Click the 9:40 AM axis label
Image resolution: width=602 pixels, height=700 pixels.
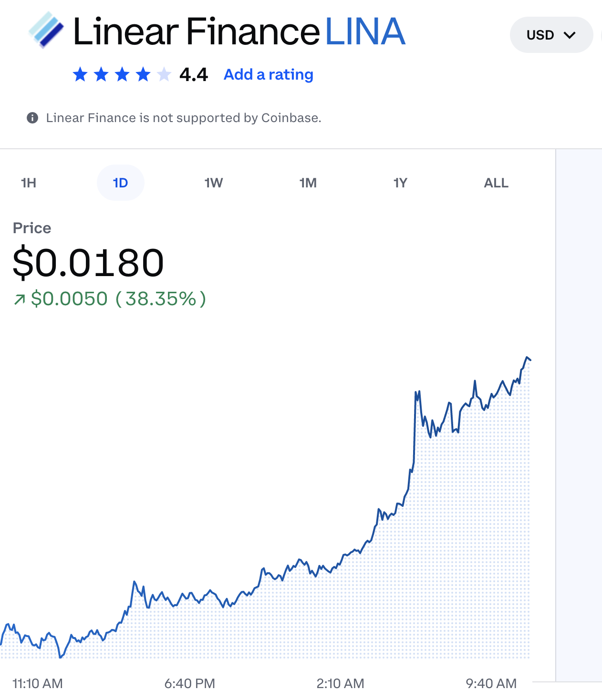(x=491, y=684)
